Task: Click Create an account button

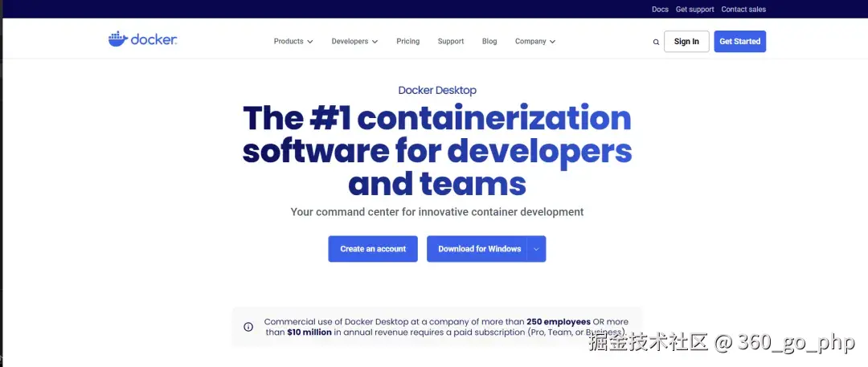Action: click(x=373, y=249)
